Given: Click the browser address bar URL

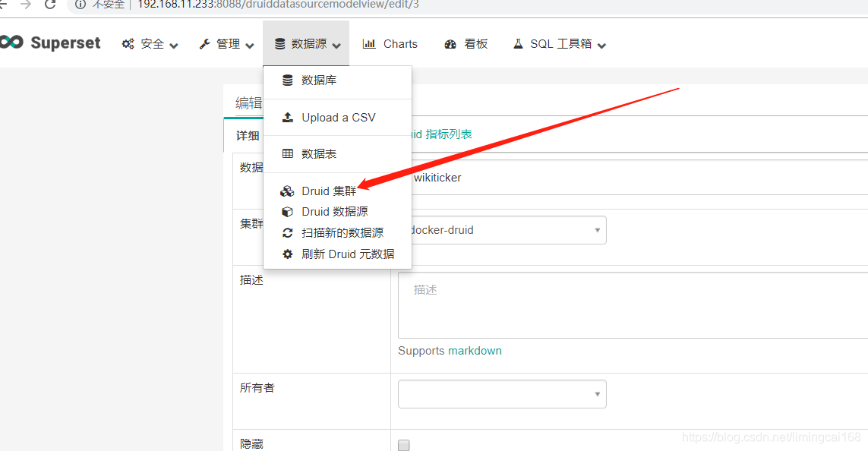Looking at the screenshot, I should click(278, 5).
